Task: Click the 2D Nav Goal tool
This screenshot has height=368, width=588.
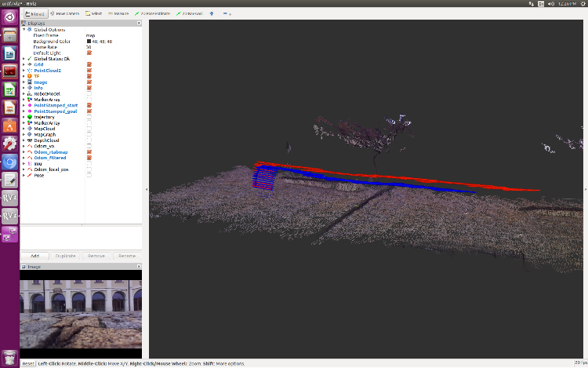Action: tap(188, 13)
